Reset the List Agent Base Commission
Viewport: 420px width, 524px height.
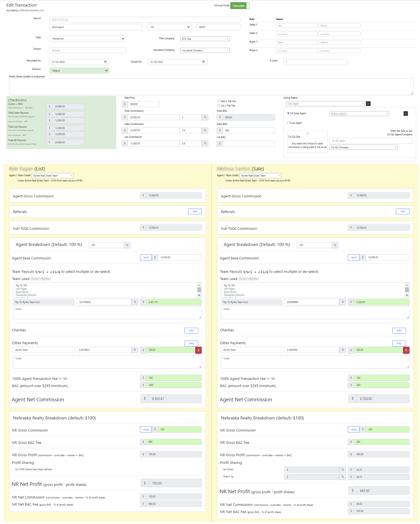[x=146, y=258]
